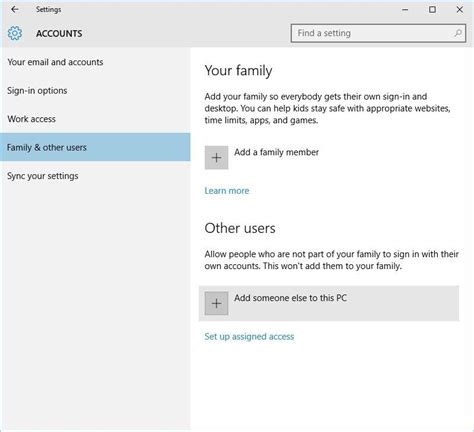Image resolution: width=474 pixels, height=432 pixels.
Task: Close the Settings window
Action: click(460, 10)
